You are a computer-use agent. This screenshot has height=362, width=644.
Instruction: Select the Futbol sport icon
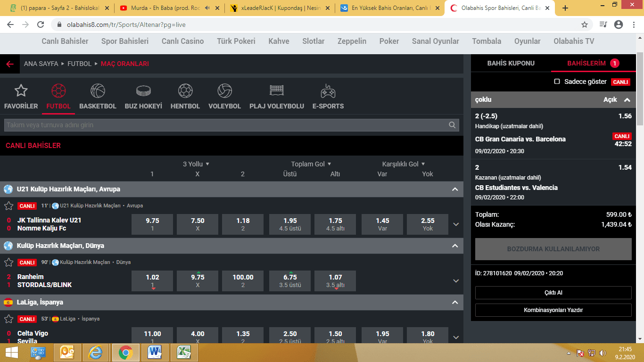point(58,90)
